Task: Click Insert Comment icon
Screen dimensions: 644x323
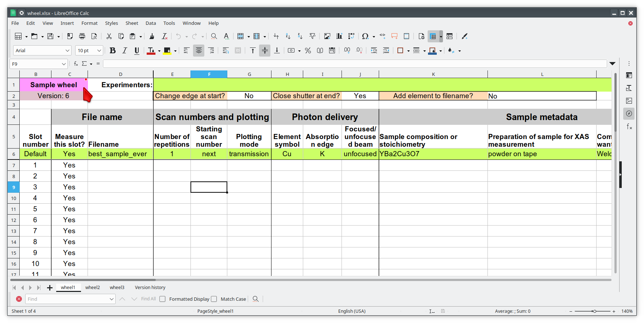Action: pos(394,36)
